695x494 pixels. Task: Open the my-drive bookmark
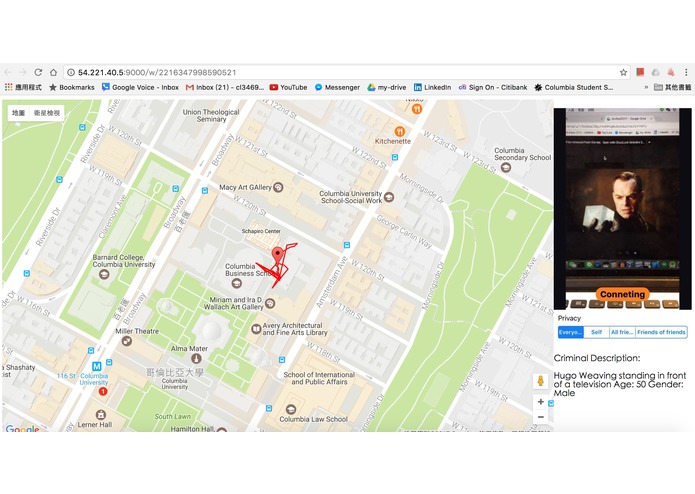click(x=387, y=87)
